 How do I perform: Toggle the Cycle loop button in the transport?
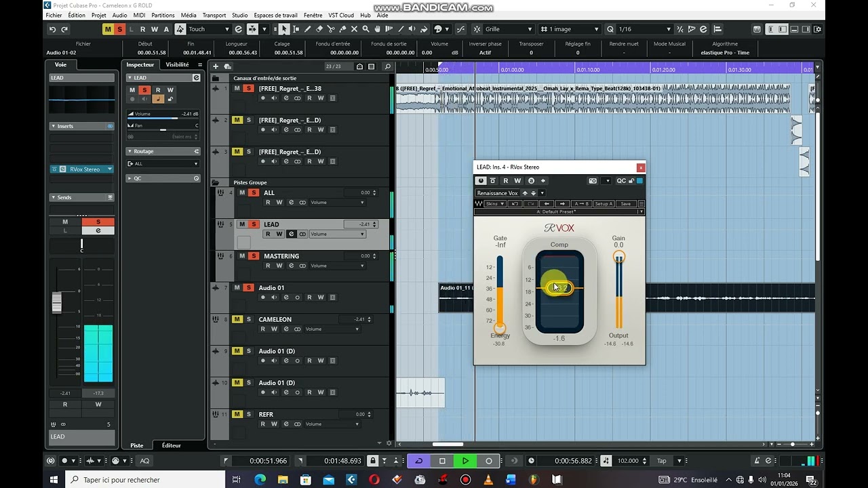coord(418,461)
